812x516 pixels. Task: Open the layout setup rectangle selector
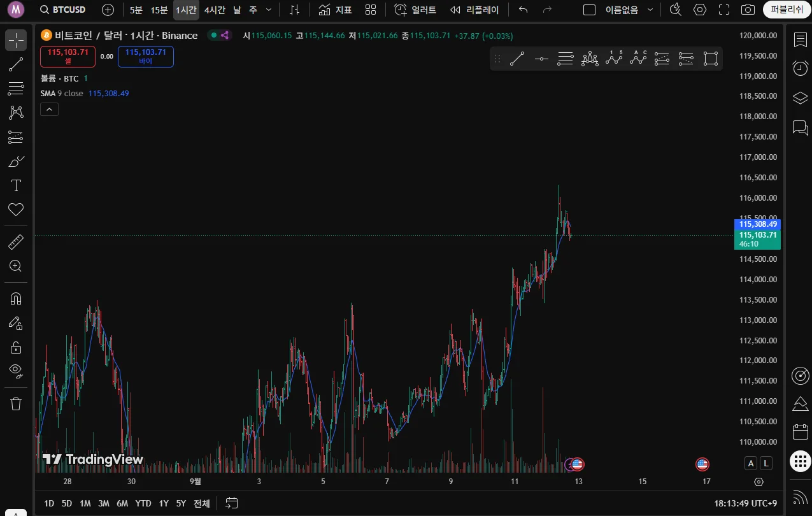(x=590, y=10)
